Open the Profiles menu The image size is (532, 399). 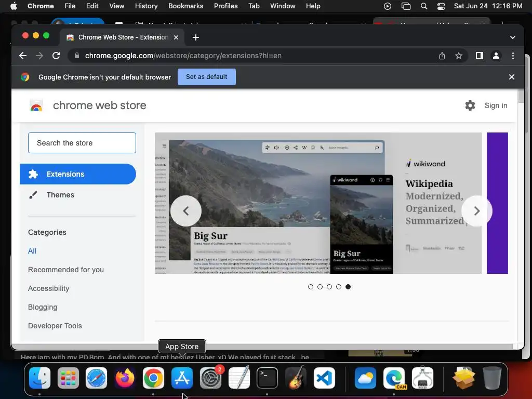click(225, 6)
